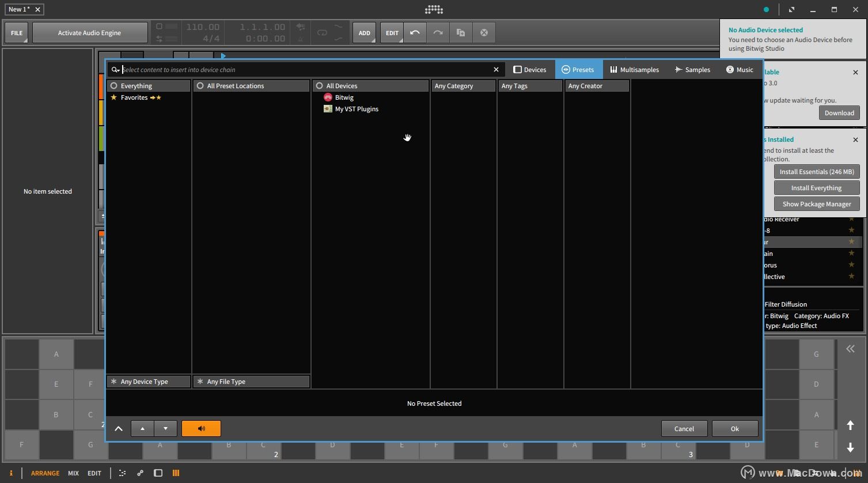Toggle the dotted automation view icon in footer
The height and width of the screenshot is (483, 868).
(122, 473)
